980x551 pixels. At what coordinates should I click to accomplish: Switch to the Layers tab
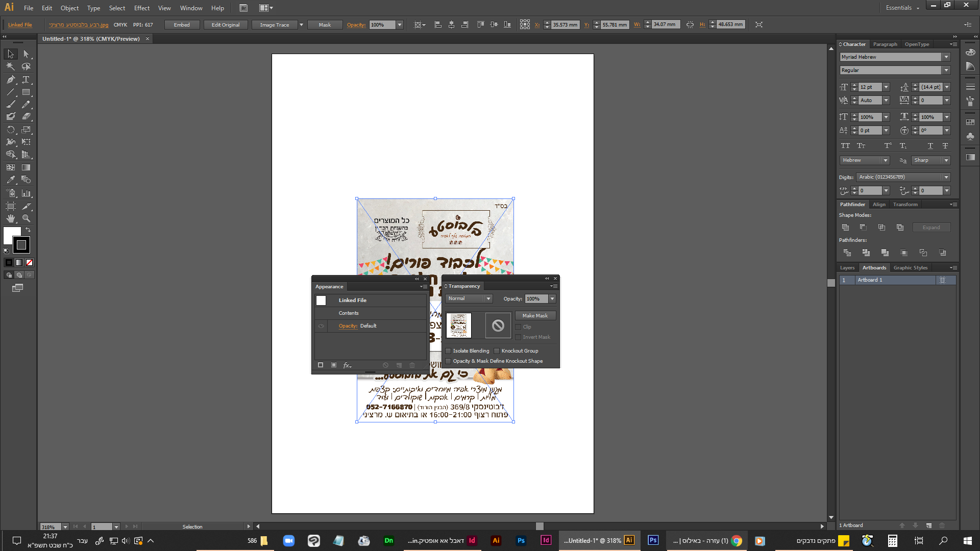pyautogui.click(x=847, y=268)
